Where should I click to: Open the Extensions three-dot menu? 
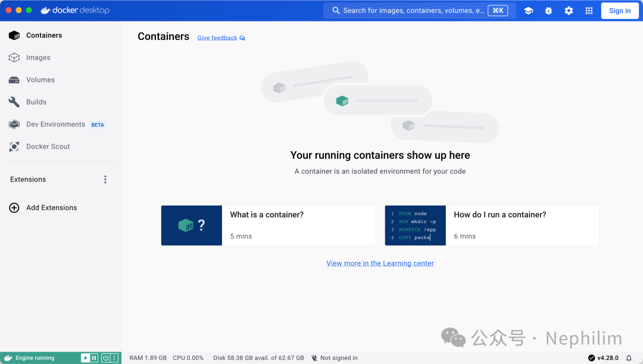point(105,180)
